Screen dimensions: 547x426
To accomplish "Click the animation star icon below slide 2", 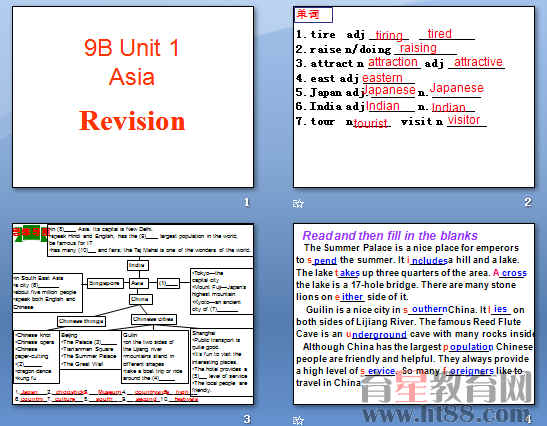I will 298,203.
